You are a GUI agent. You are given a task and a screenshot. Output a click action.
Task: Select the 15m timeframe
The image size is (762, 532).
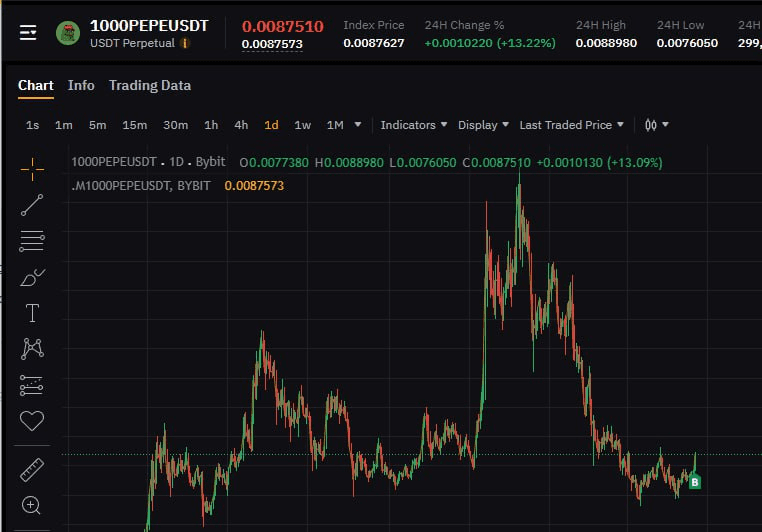click(134, 125)
